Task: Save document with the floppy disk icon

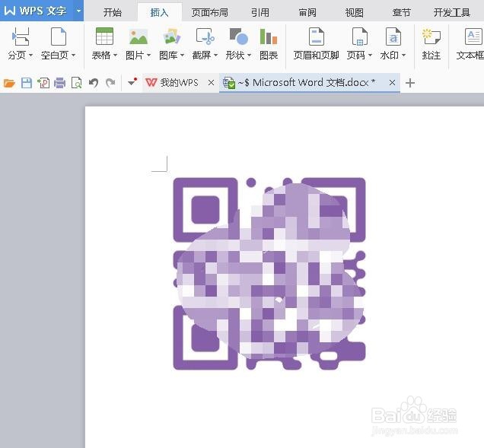Action: pos(27,83)
